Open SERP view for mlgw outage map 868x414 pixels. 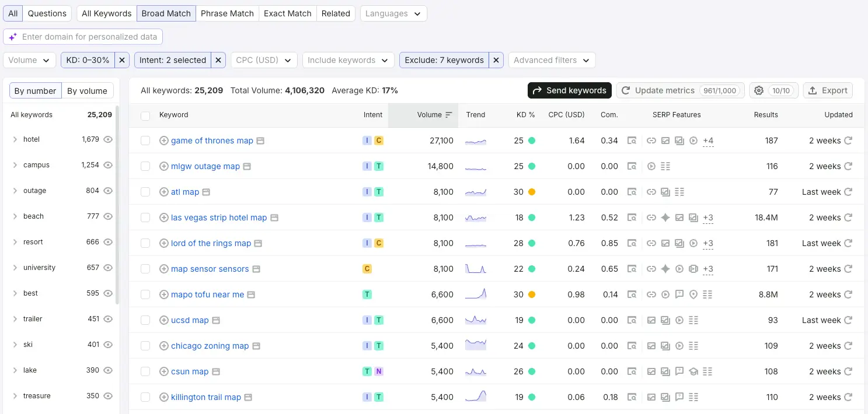pos(247,166)
